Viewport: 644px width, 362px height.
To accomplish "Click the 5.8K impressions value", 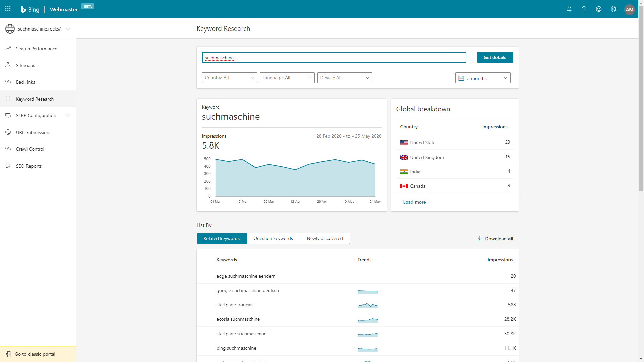I will (x=211, y=146).
